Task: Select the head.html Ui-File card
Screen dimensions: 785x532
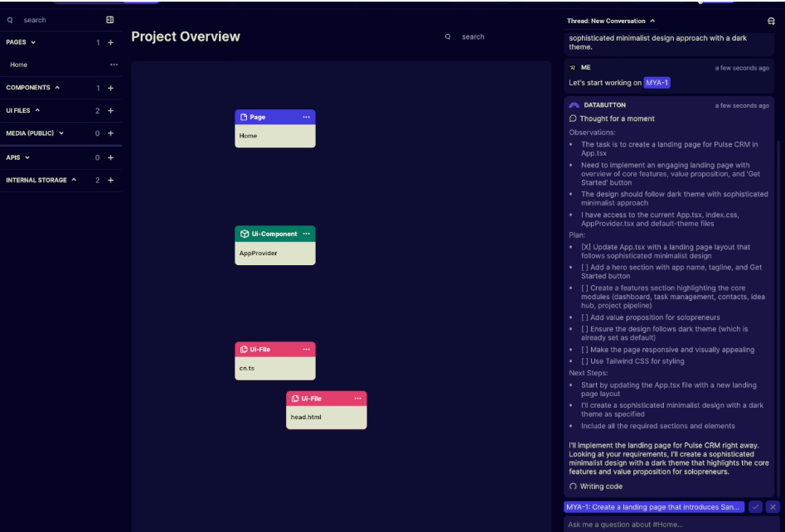Action: pos(326,418)
